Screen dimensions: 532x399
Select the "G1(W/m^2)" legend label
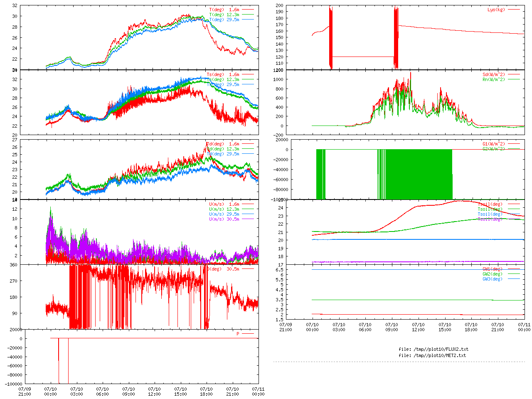tap(494, 144)
